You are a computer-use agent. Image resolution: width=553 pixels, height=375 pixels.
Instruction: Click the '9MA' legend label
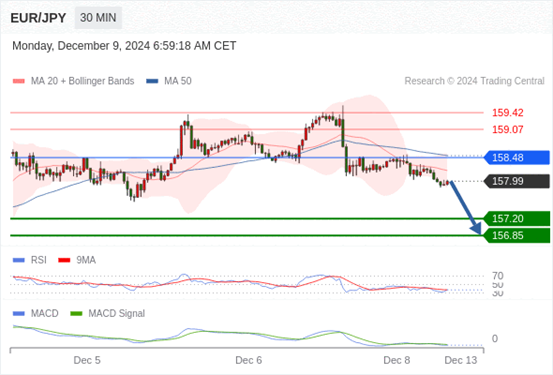pyautogui.click(x=86, y=260)
